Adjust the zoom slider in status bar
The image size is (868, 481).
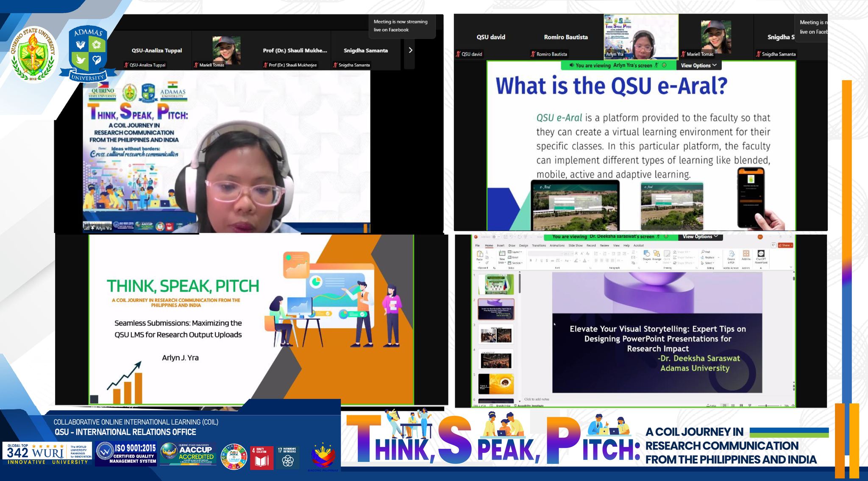(x=766, y=405)
